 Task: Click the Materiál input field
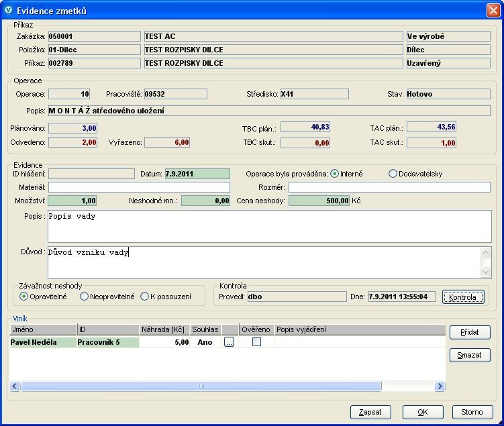click(139, 187)
